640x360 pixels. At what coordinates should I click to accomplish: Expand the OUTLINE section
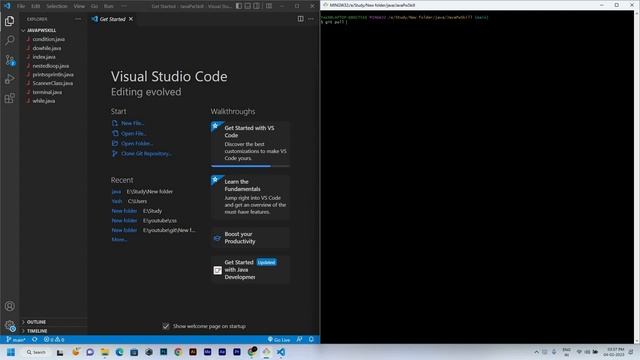click(53, 322)
